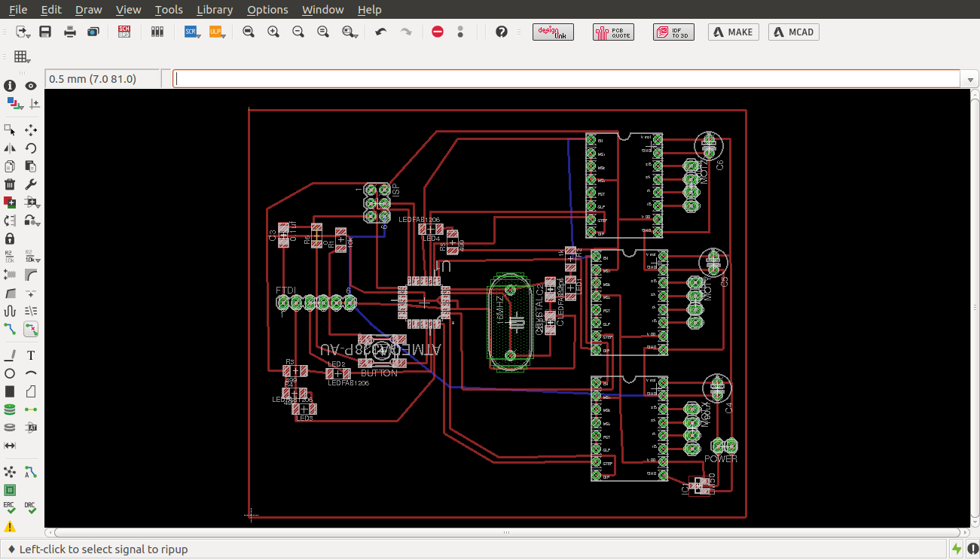Viewport: 980px width, 560px height.
Task: Click the Save disk icon
Action: [x=45, y=32]
